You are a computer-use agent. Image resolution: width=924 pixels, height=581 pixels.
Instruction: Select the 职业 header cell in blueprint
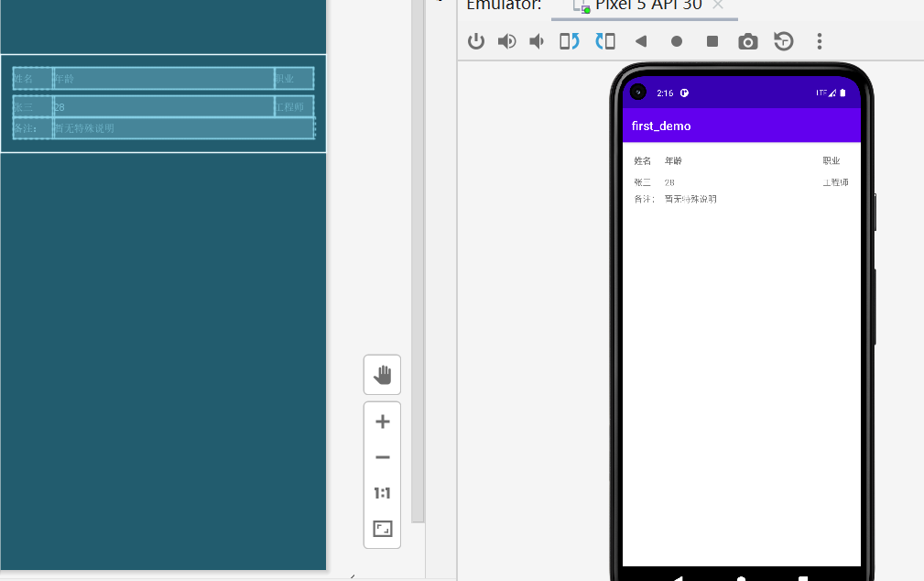pyautogui.click(x=294, y=79)
